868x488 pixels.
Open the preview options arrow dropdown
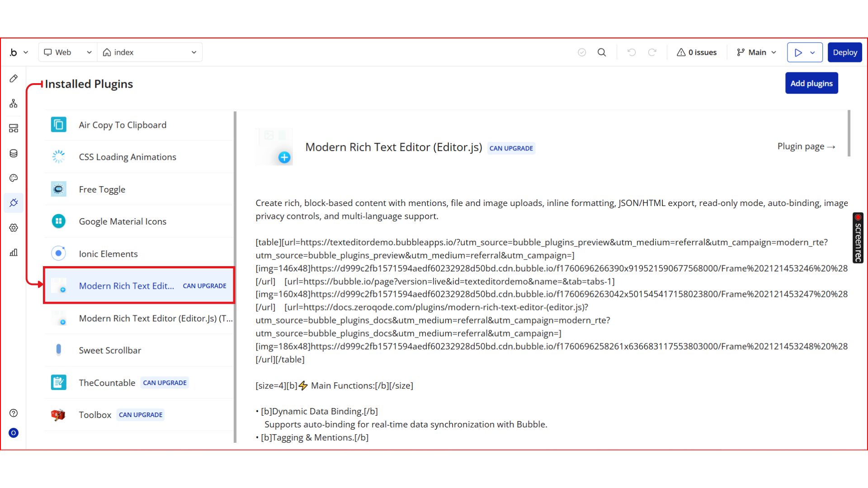tap(813, 52)
